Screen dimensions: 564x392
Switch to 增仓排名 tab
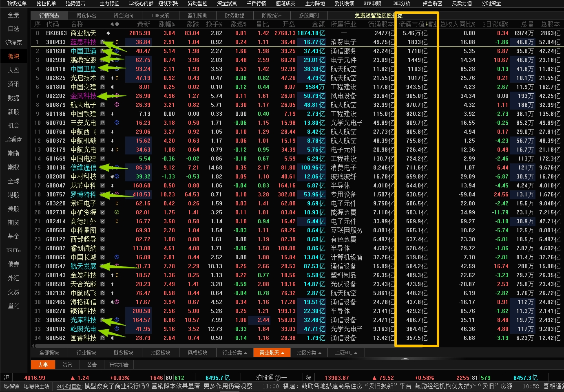(x=86, y=15)
